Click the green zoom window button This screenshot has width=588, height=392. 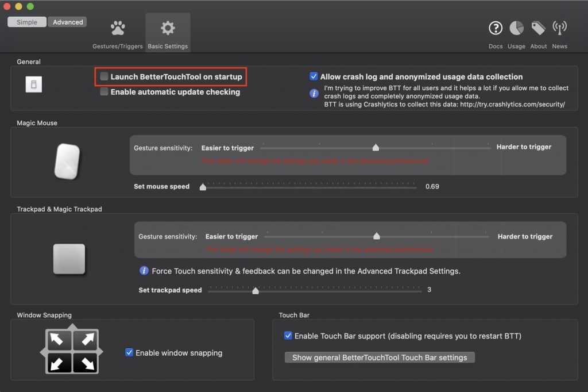coord(30,6)
